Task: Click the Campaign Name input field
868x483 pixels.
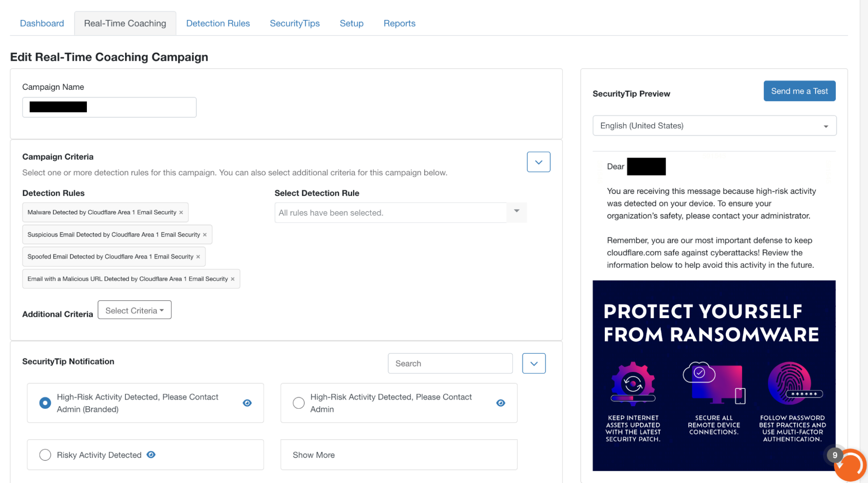Action: pyautogui.click(x=109, y=107)
